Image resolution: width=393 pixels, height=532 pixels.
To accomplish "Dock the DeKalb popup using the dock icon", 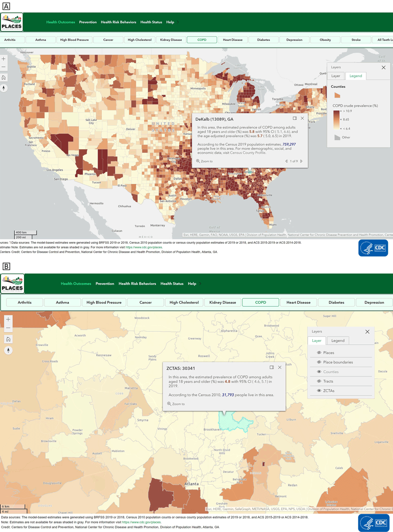I will coord(294,118).
